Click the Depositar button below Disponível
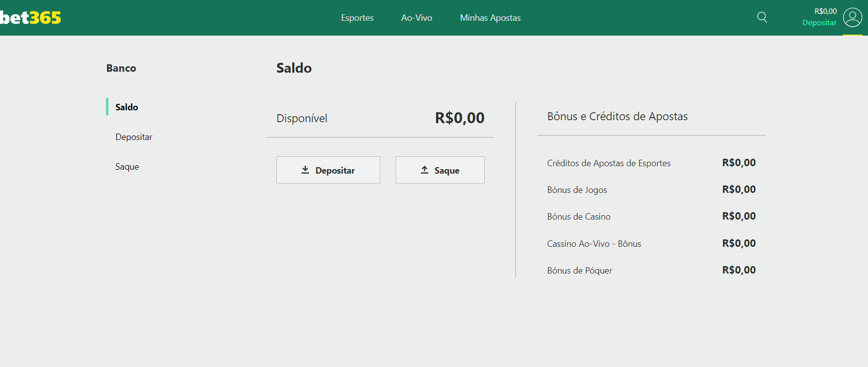Image resolution: width=868 pixels, height=367 pixels. pyautogui.click(x=328, y=170)
